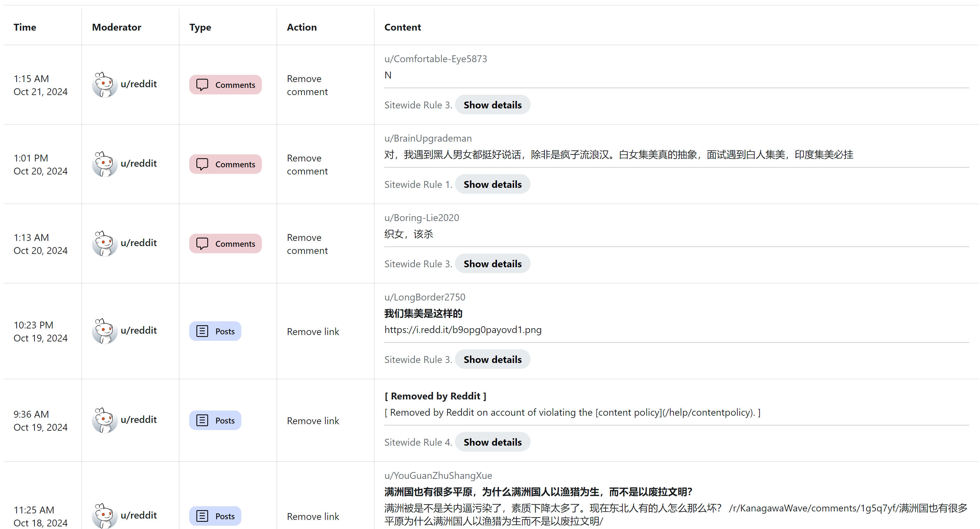Image resolution: width=980 pixels, height=529 pixels.
Task: Click the comment text 'N' by Comfortable-Eye5873
Action: click(388, 75)
